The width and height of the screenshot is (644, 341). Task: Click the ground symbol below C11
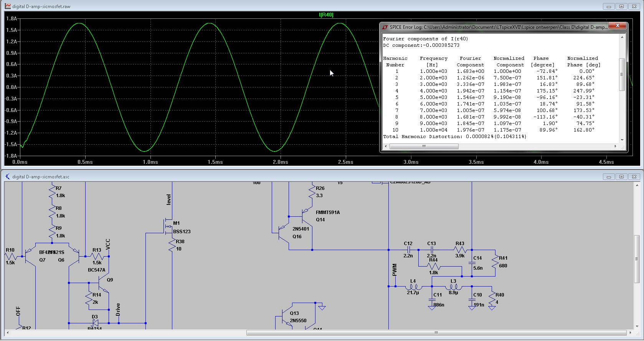(432, 308)
